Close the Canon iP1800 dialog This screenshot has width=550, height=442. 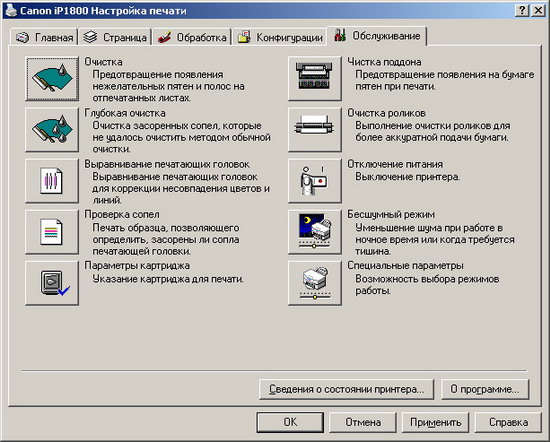pos(538,11)
